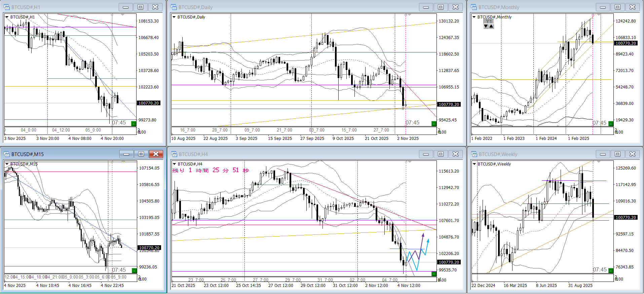Activate the BTCUSD#,H4 window title

click(x=193, y=154)
